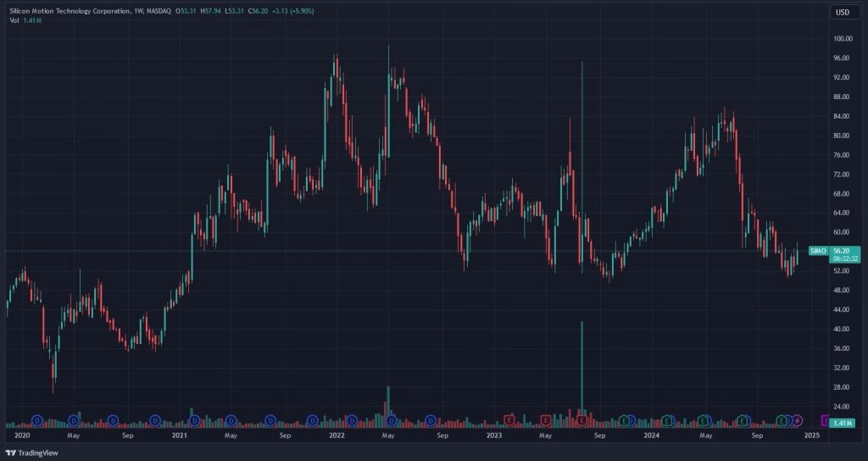Open the dividend marker just after the 2021 label
Image resolution: width=868 pixels, height=461 pixels.
(x=196, y=420)
